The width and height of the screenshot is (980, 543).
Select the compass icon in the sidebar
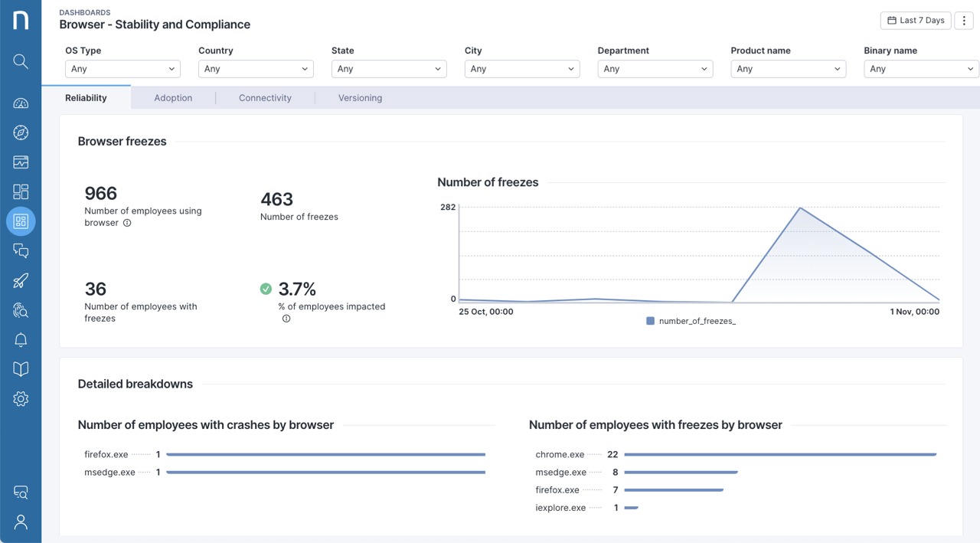21,132
